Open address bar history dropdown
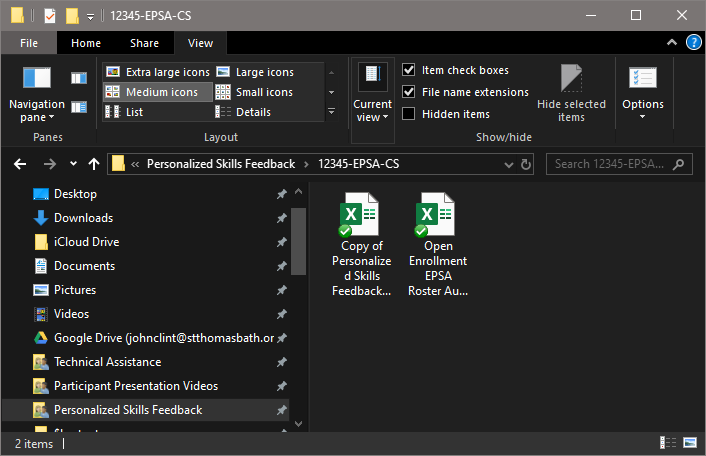 (509, 164)
